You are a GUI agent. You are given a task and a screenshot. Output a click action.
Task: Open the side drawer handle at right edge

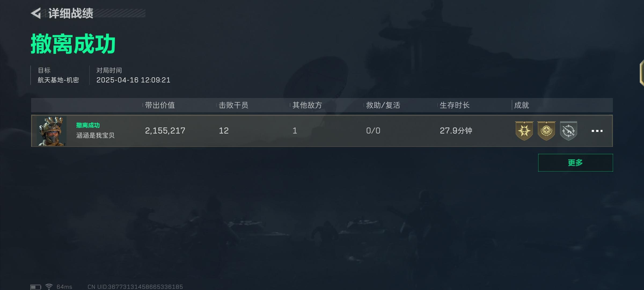[642, 73]
